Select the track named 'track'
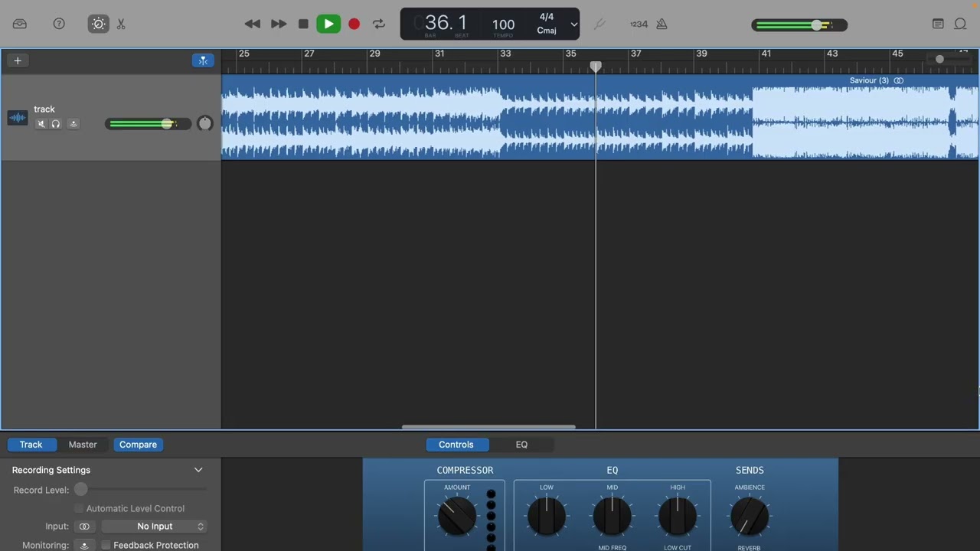The height and width of the screenshot is (551, 980). (44, 109)
